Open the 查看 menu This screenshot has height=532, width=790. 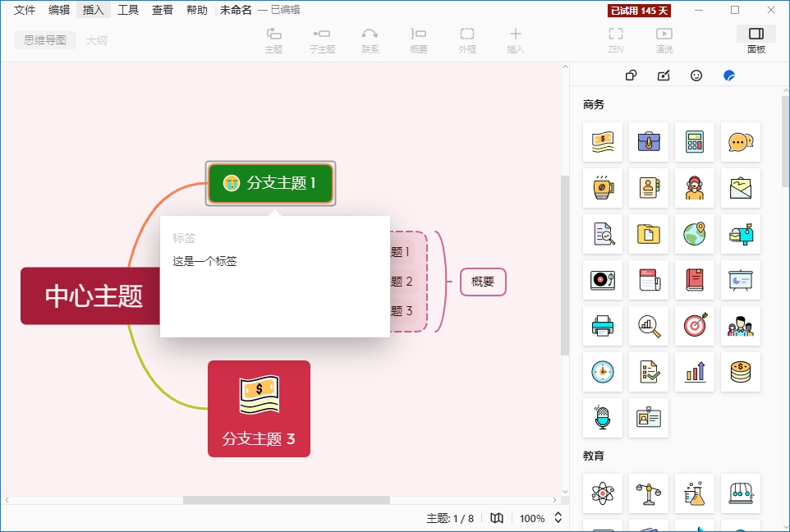click(x=163, y=10)
